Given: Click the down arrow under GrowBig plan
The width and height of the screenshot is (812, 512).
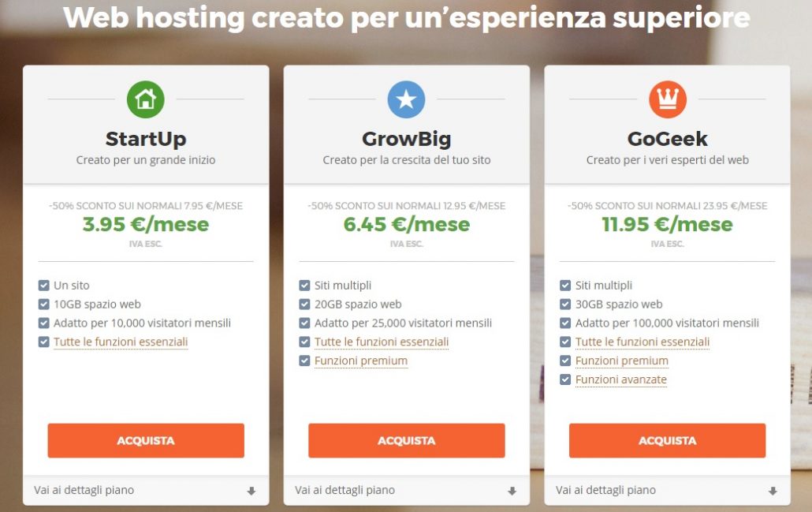Looking at the screenshot, I should pyautogui.click(x=512, y=491).
